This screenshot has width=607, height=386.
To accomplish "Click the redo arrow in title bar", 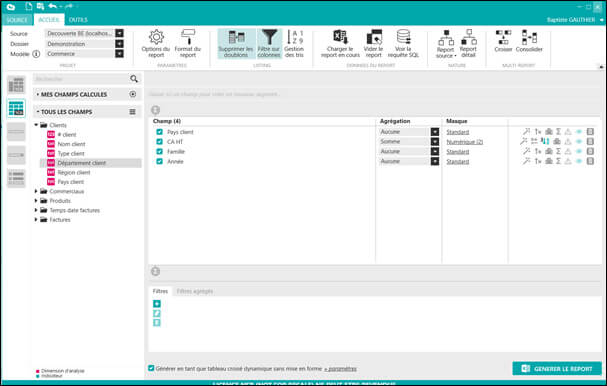I will (x=69, y=6).
